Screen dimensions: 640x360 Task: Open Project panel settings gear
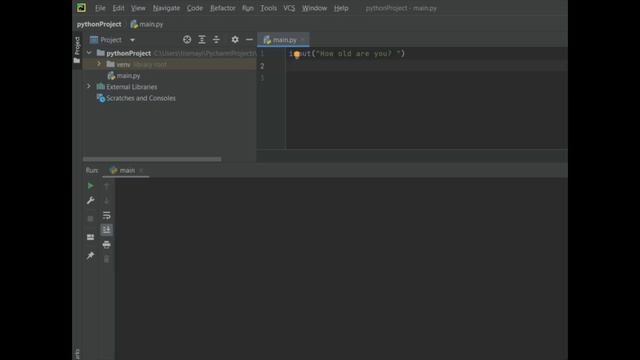(235, 40)
